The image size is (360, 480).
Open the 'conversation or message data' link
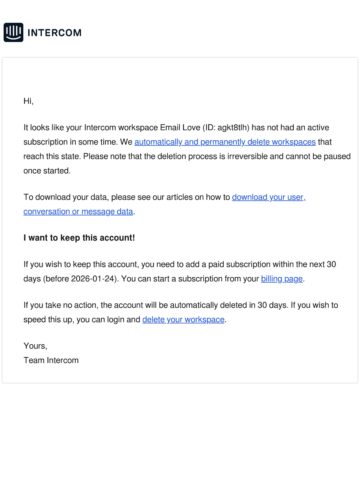coord(78,212)
